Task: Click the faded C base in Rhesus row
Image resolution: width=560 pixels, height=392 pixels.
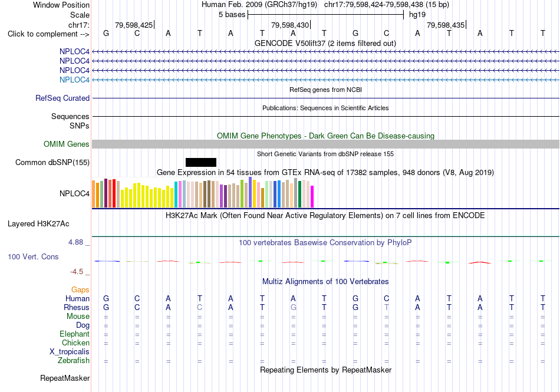Action: tap(200, 307)
